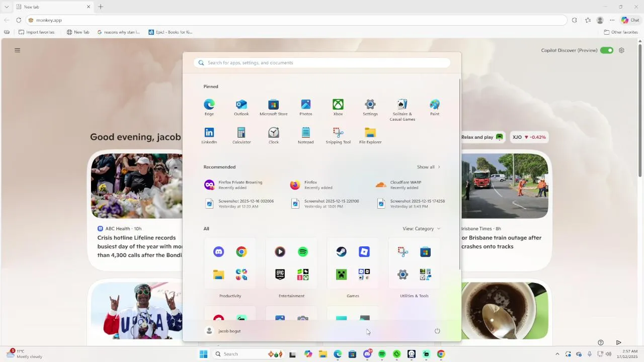Open the pinned File Explorer
Screen dimensions: 644x362
[x=370, y=135]
